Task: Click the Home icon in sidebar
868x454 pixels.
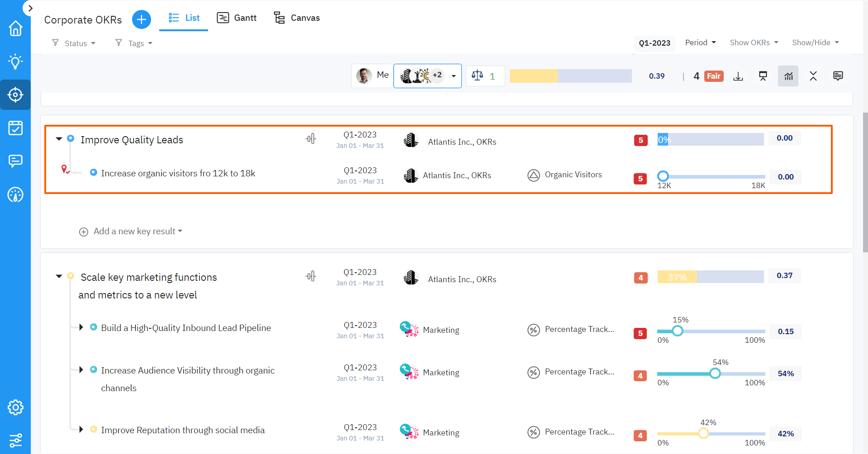Action: click(x=15, y=28)
